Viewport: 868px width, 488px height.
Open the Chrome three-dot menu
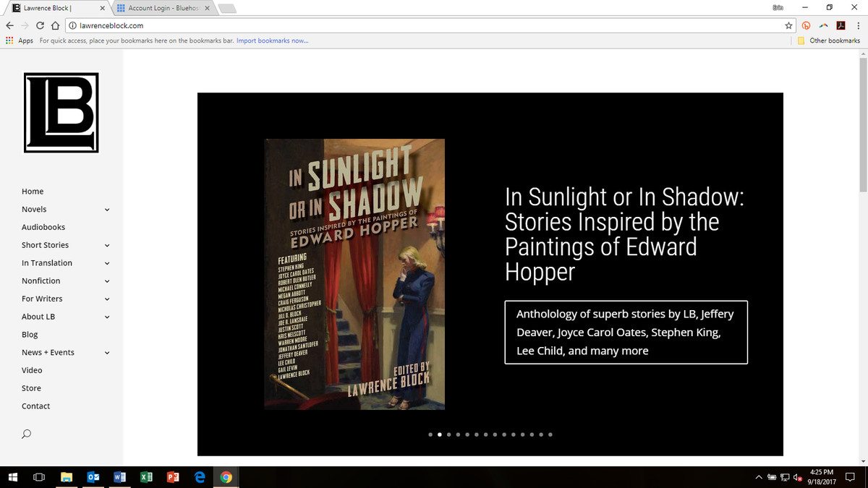(857, 25)
